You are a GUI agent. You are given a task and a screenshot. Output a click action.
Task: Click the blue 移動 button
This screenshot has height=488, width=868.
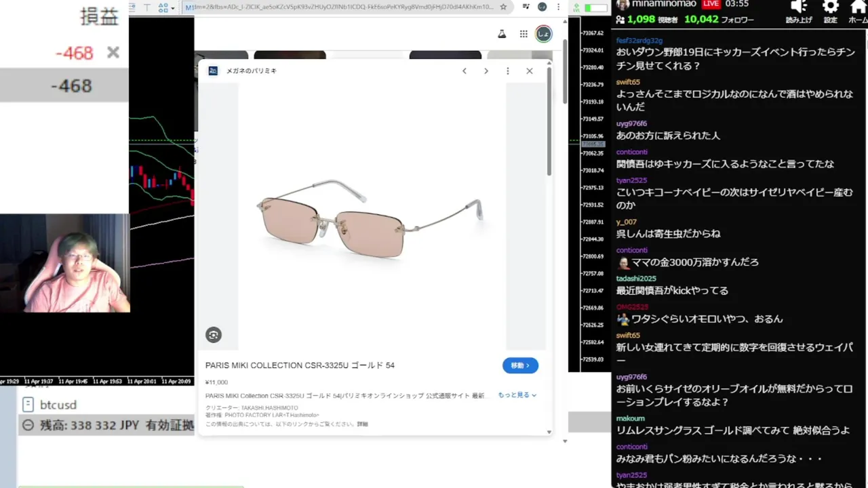click(x=520, y=365)
